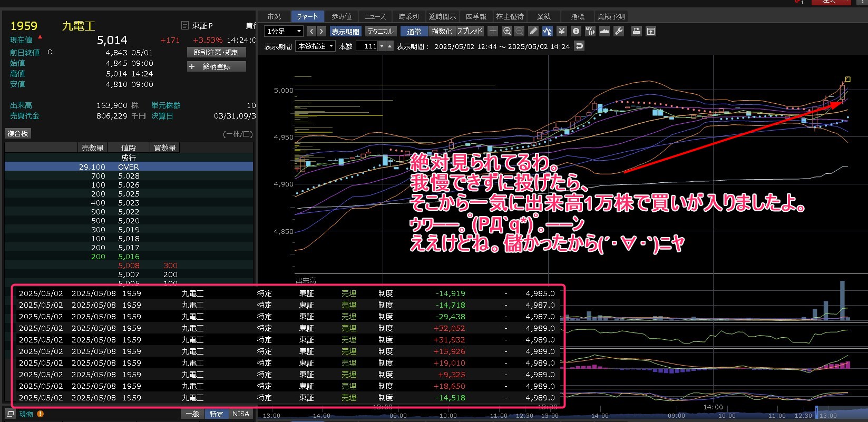Click the 現物 label in bottom bar
The height and width of the screenshot is (422, 868).
coord(26,414)
